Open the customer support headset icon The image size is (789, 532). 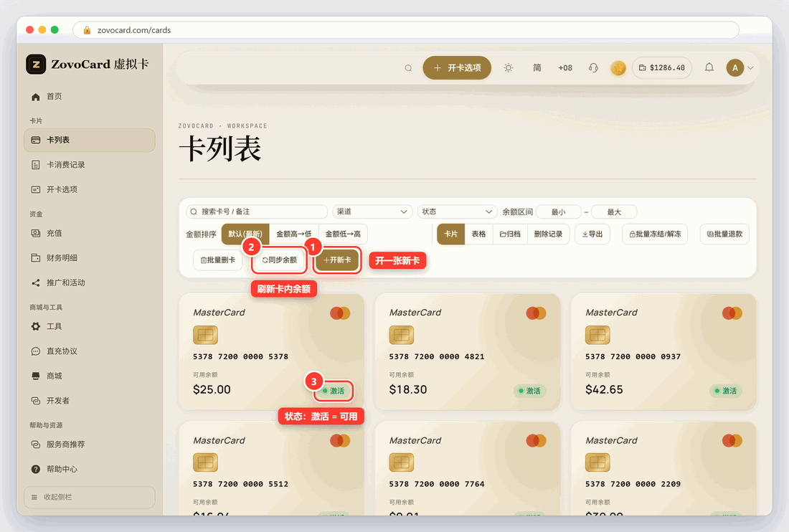[593, 68]
